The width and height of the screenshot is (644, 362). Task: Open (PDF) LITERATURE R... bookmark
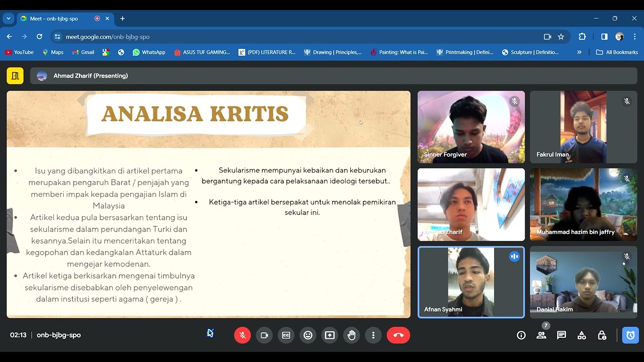267,52
